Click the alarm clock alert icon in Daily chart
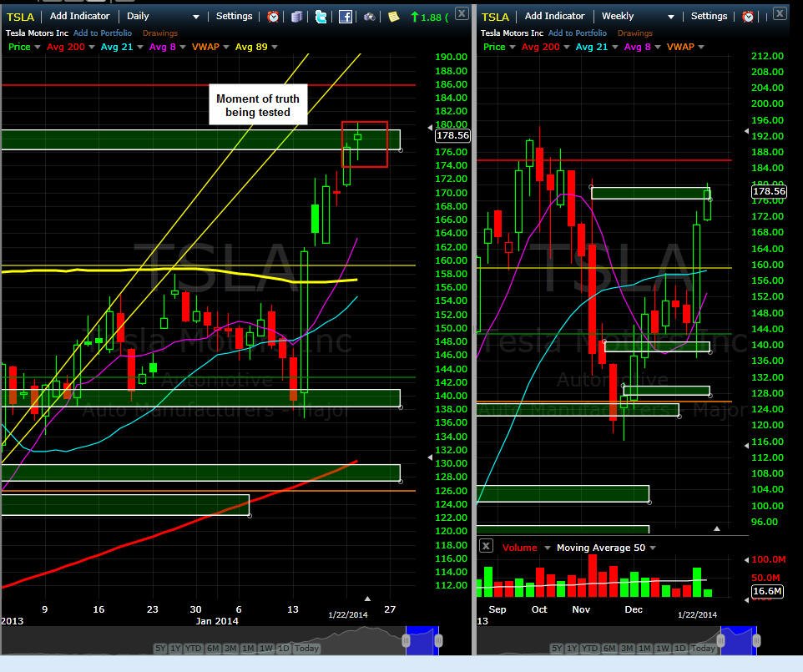Screen dimensions: 803x672 pyautogui.click(x=273, y=17)
